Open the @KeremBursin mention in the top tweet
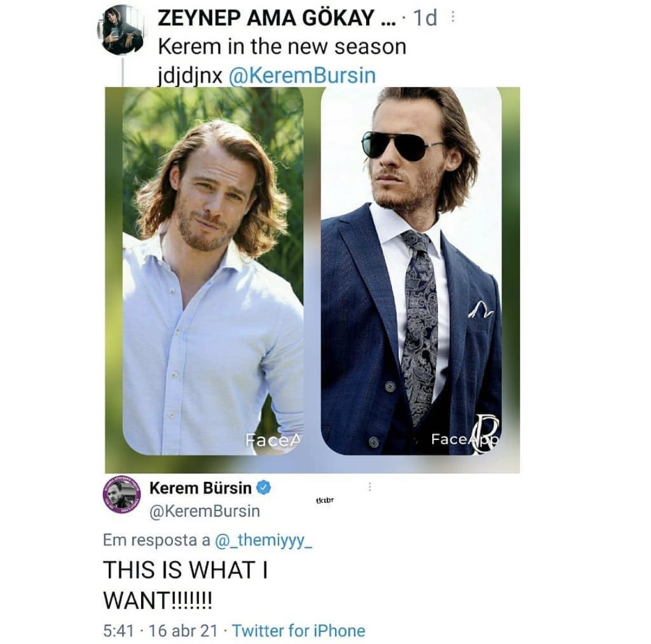The width and height of the screenshot is (651, 644). (x=302, y=76)
